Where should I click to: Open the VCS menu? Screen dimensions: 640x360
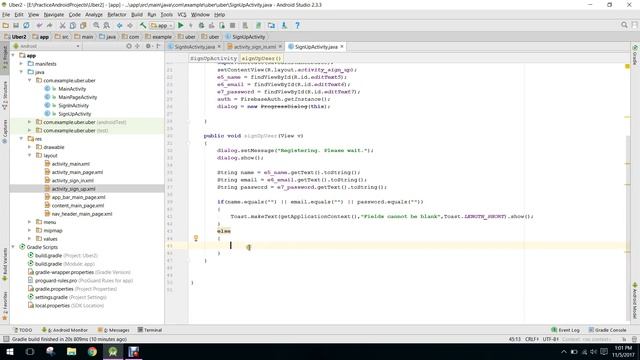click(182, 15)
